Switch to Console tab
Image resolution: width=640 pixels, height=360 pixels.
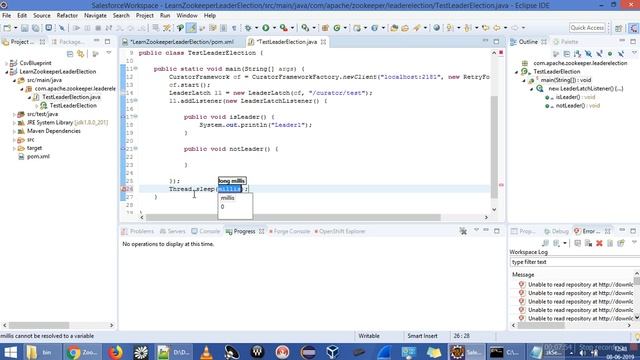[206, 231]
